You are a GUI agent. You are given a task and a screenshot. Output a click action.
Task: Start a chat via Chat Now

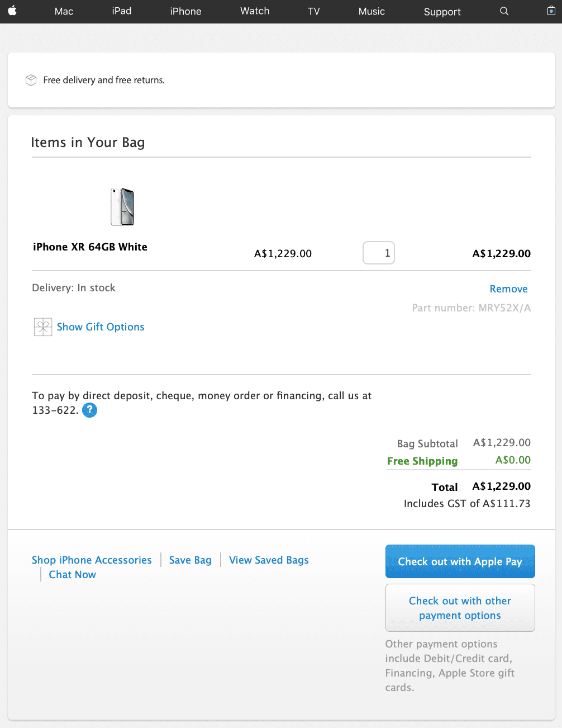click(x=73, y=575)
